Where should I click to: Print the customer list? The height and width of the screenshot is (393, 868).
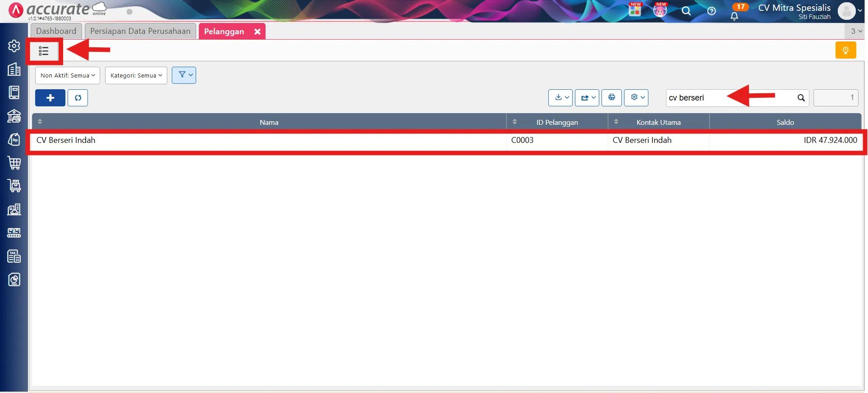pos(611,98)
